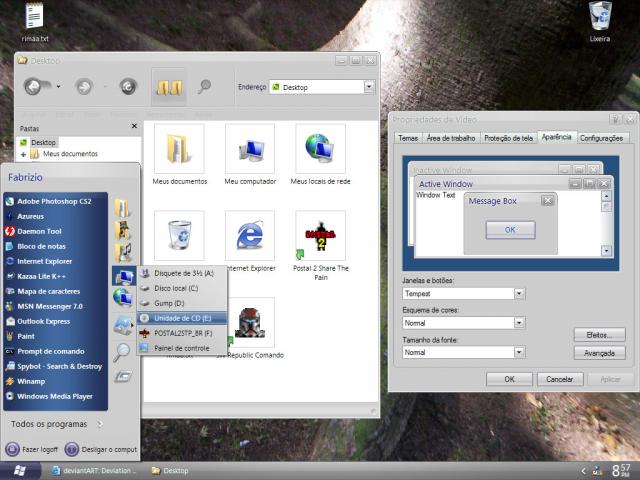Screen dimensions: 640x480
Task: Click Fazer logoff button
Action: [x=32, y=449]
